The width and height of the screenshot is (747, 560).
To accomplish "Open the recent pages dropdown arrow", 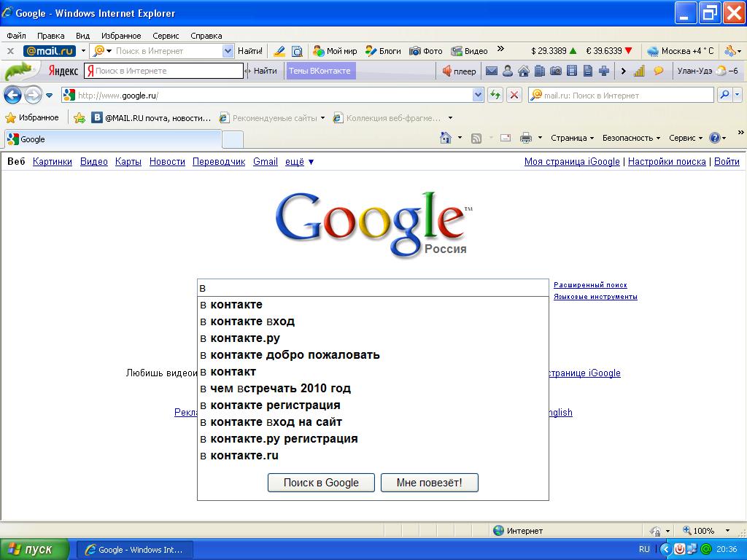I will tap(49, 96).
